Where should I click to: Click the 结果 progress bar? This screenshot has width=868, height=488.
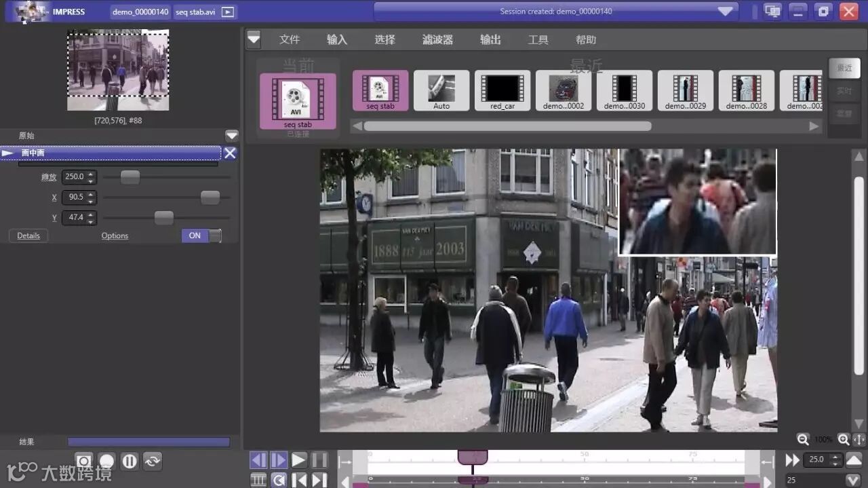(x=149, y=443)
